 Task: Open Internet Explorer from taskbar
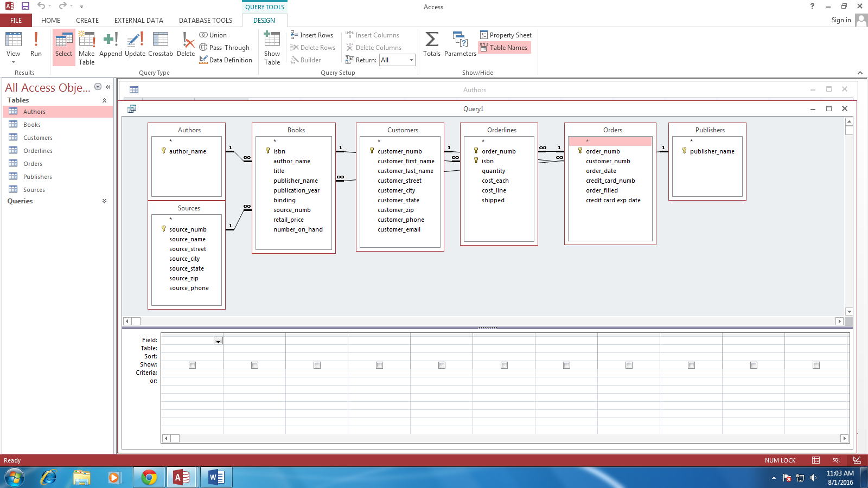click(49, 477)
